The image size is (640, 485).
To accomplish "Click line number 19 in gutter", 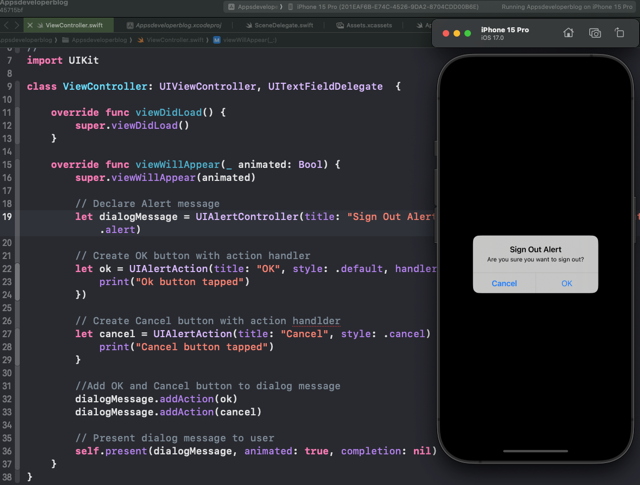I will click(x=7, y=217).
